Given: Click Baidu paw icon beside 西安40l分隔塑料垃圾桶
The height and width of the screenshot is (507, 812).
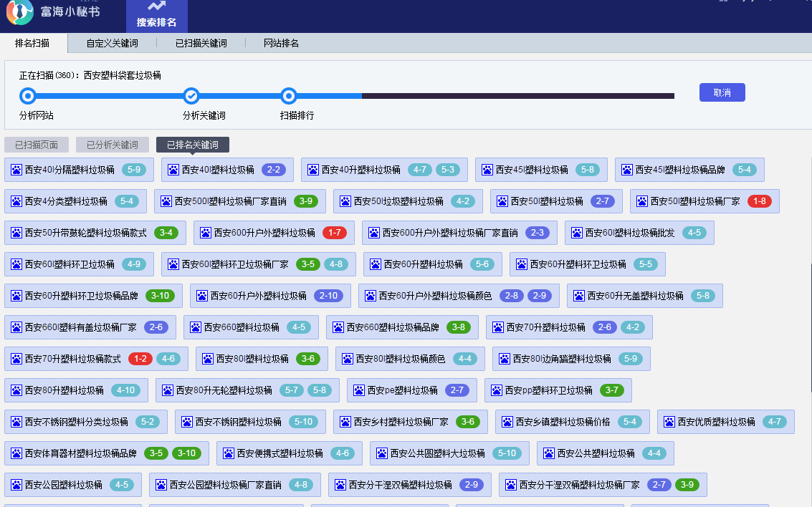Looking at the screenshot, I should (x=16, y=170).
